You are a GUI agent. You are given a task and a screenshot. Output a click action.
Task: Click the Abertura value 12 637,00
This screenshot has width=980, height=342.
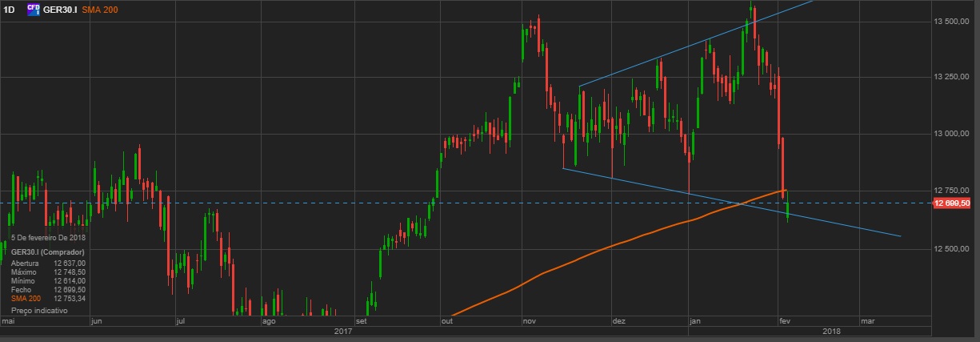pyautogui.click(x=70, y=263)
